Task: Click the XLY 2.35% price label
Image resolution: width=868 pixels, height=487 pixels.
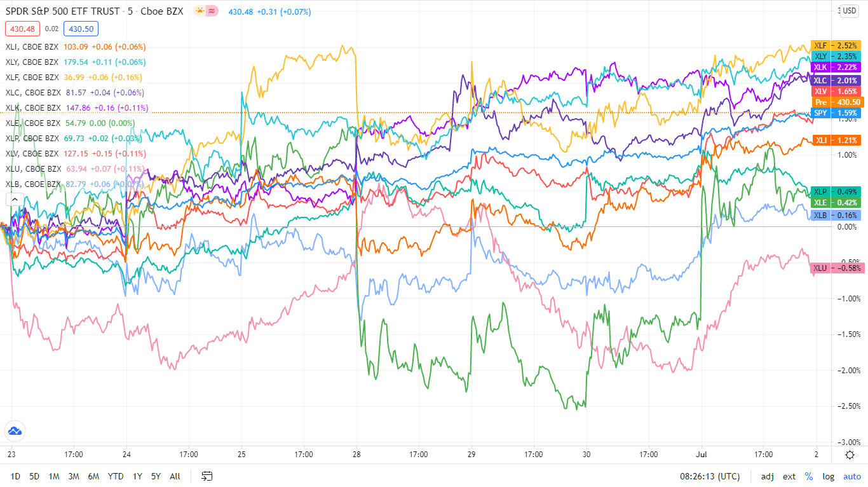Action: click(836, 57)
